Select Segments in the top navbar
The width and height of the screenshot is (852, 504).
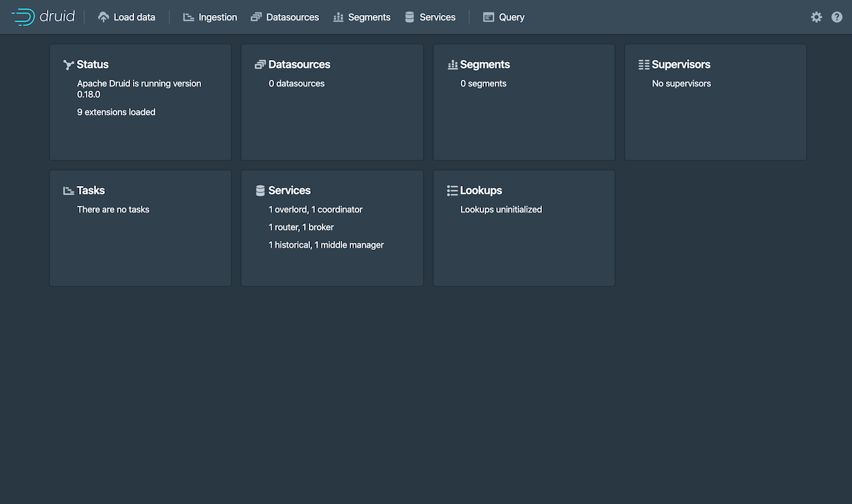[x=362, y=17]
